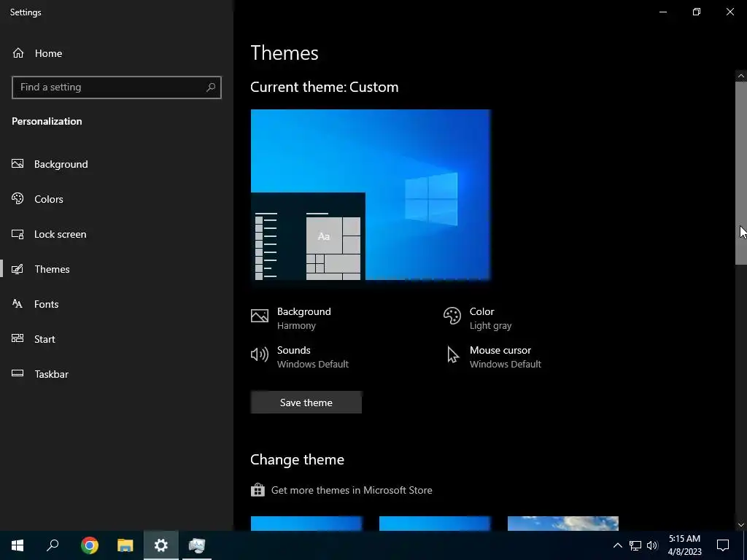Open theme Color setting (Light gray)

point(477,318)
